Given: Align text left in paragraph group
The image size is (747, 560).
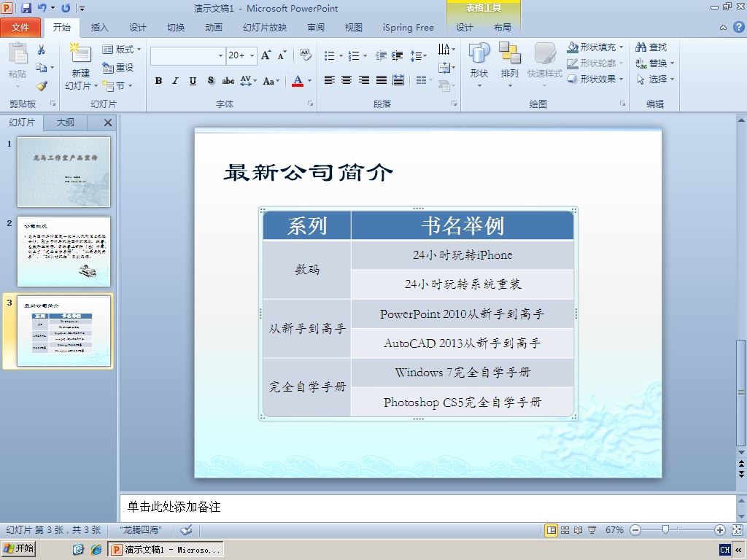Looking at the screenshot, I should pyautogui.click(x=329, y=80).
